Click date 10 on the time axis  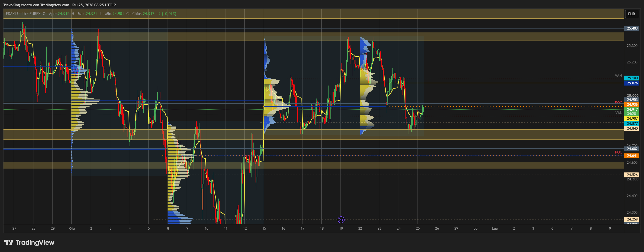[x=206, y=229]
